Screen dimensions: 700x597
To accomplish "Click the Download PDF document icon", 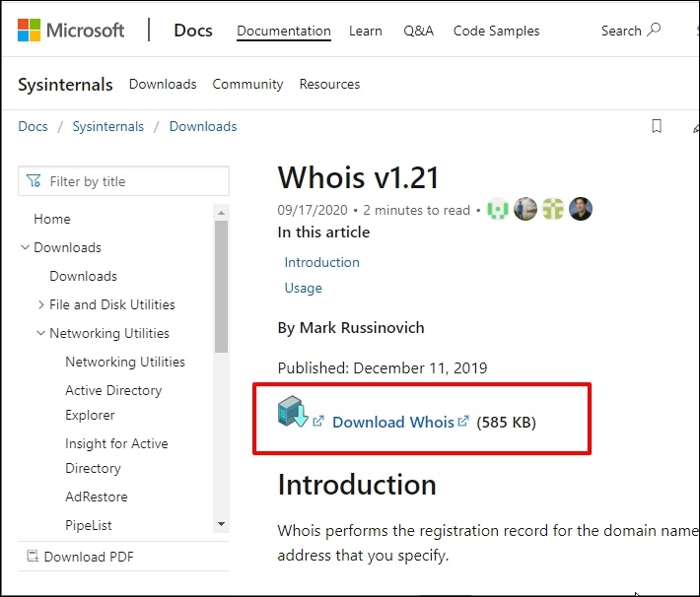I will click(33, 556).
